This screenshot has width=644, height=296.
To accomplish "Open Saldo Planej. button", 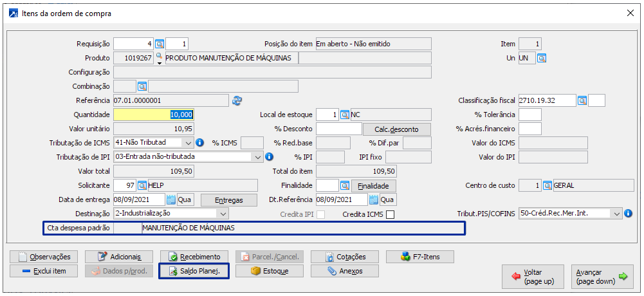I will pos(194,271).
